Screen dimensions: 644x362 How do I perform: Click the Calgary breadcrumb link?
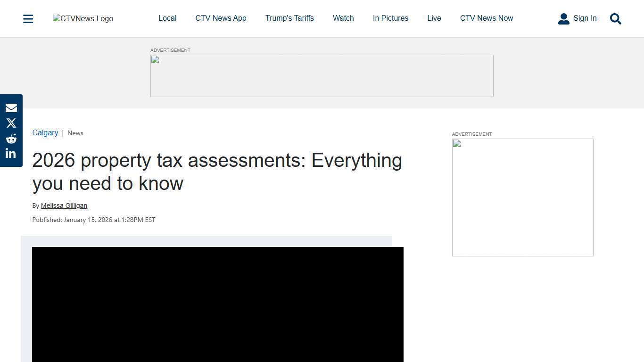tap(45, 133)
